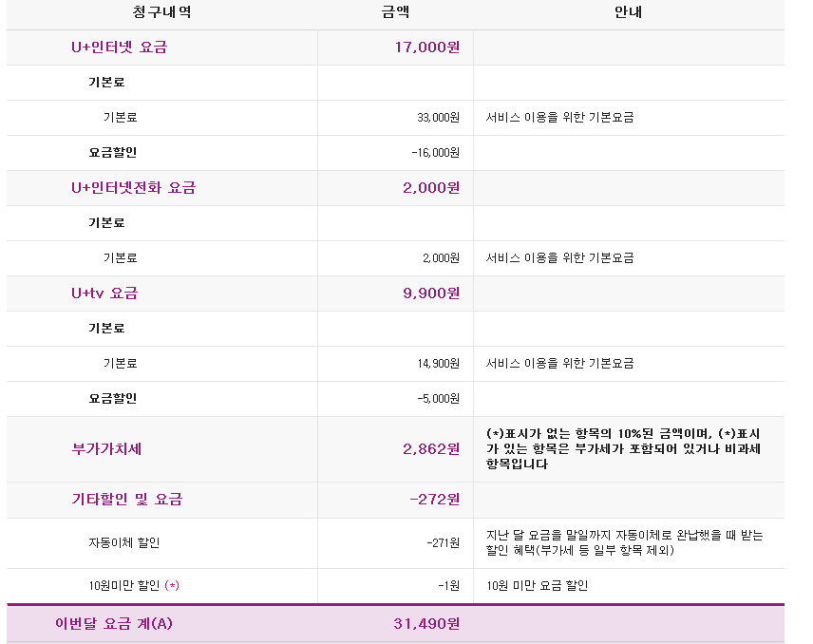Click the VAT explanation text about 10% items

[623, 449]
